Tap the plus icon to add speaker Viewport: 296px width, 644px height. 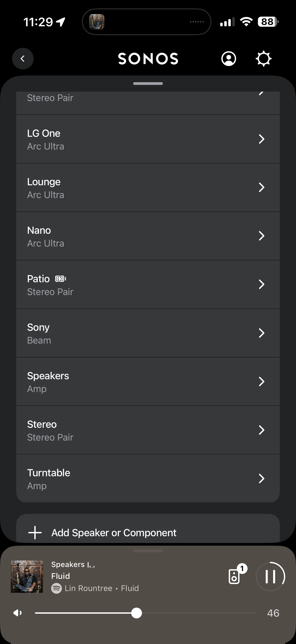pos(35,533)
